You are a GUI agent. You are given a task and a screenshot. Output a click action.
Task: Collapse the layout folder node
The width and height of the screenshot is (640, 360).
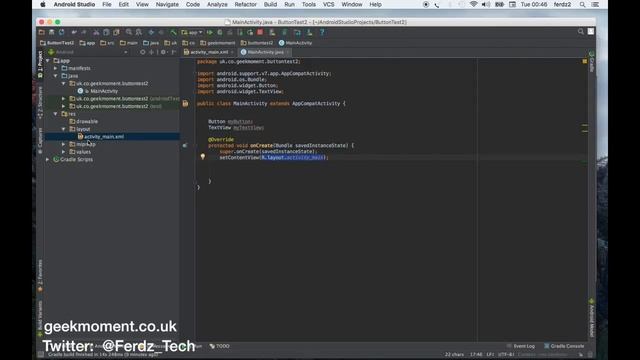click(64, 129)
